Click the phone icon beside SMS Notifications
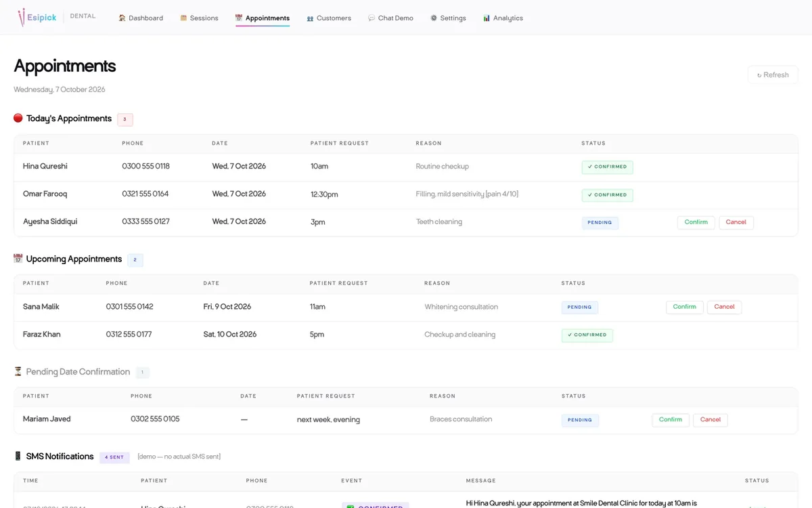Viewport: 812px width, 508px height. point(18,457)
